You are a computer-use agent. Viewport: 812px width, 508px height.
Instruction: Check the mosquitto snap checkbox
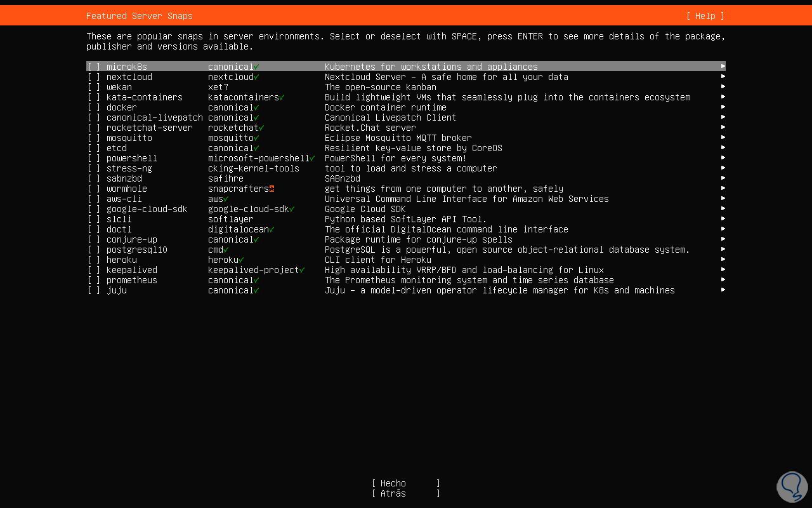click(x=94, y=138)
